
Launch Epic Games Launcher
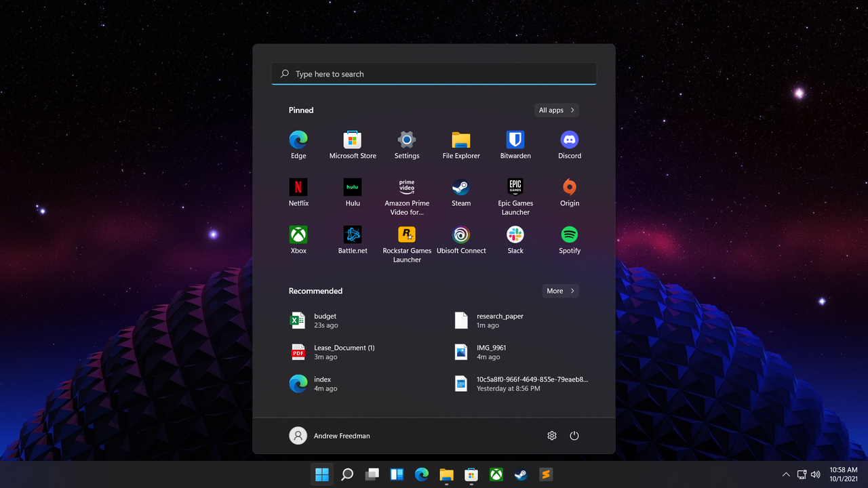coord(515,197)
